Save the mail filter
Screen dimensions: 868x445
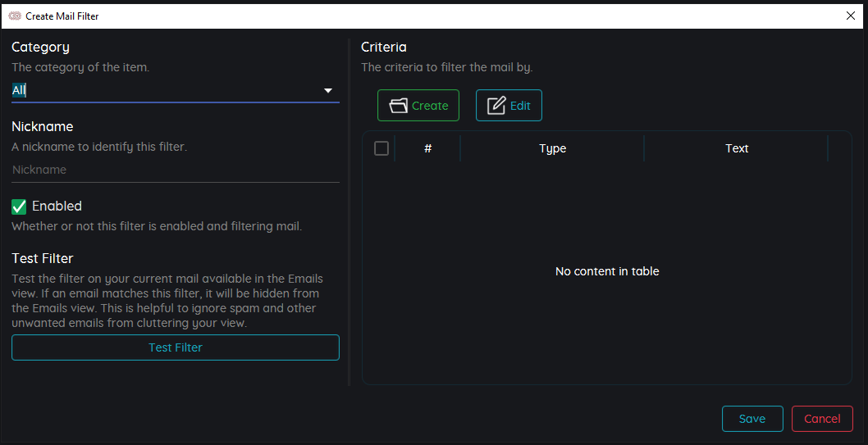coord(752,419)
